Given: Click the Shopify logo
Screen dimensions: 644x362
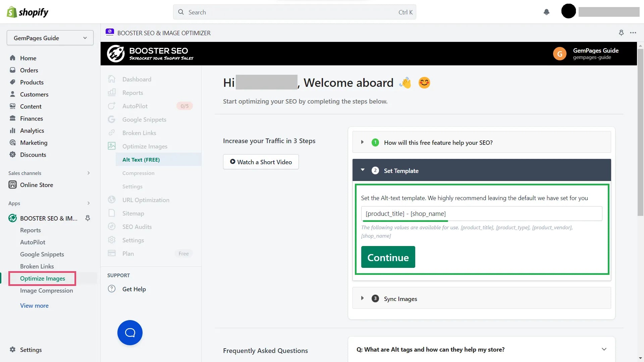Looking at the screenshot, I should 28,12.
